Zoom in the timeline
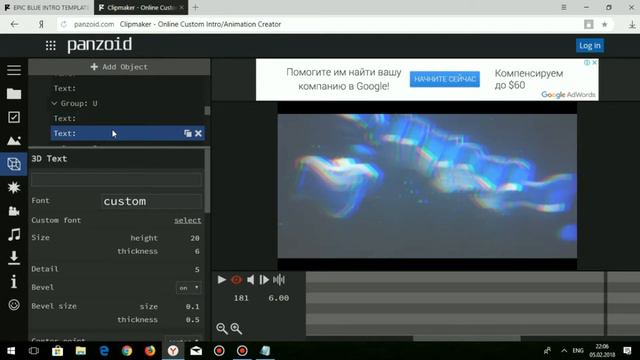640x360 pixels. coord(236,329)
